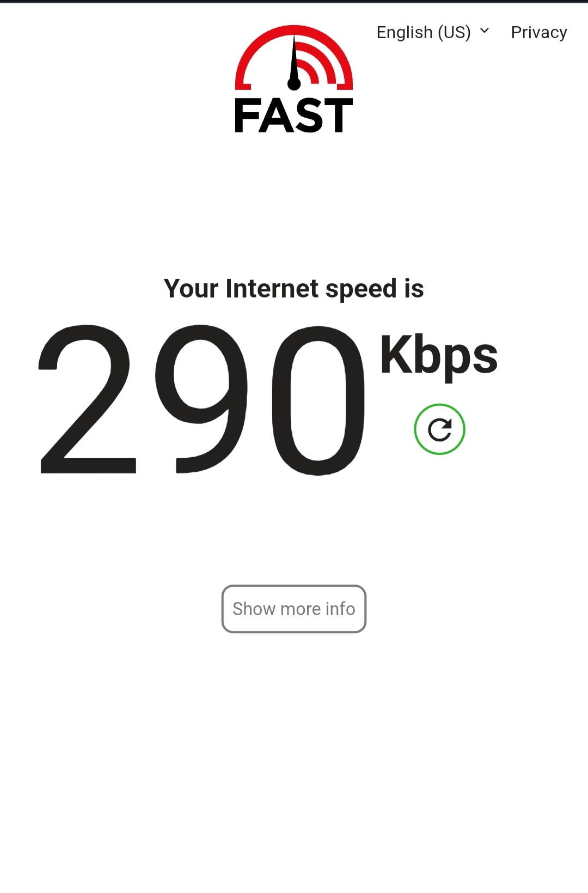Tap the trailing 0 of the speed
588x893 pixels.
coord(318,400)
